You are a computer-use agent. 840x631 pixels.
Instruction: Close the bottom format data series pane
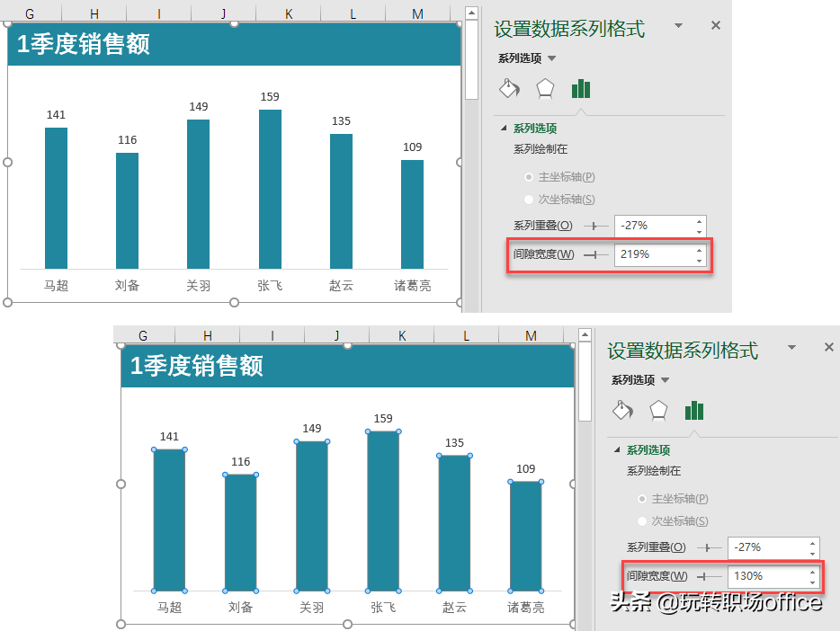(x=828, y=347)
